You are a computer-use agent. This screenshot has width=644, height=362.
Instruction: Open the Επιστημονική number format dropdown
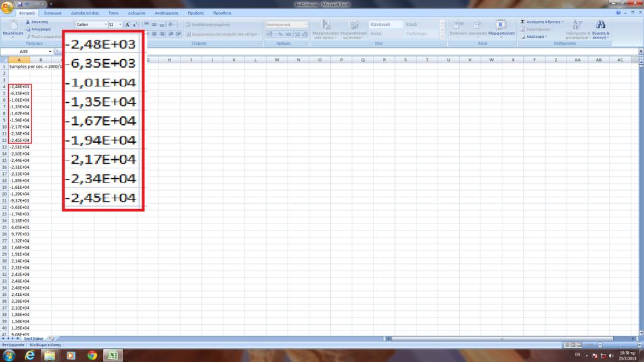[305, 25]
